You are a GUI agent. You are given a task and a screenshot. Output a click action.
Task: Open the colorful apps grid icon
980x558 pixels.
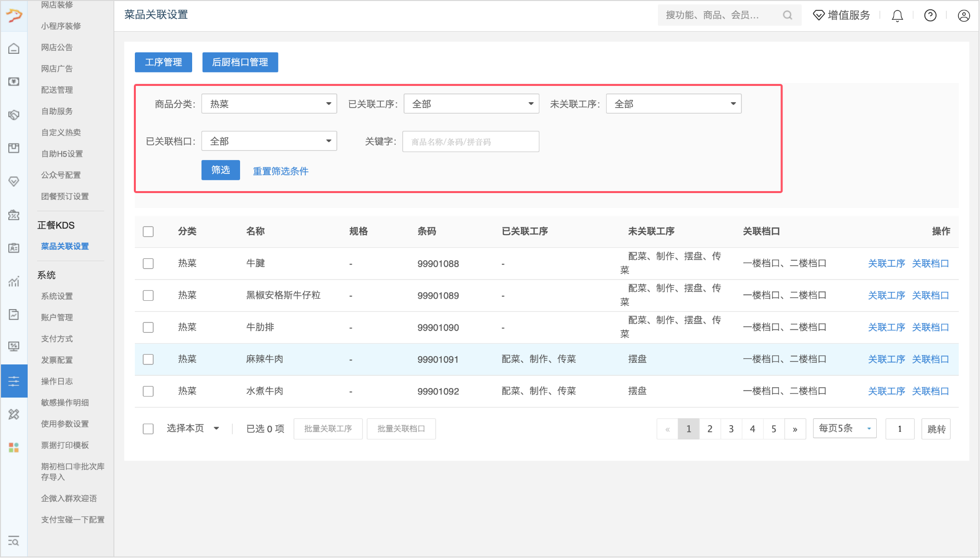coord(14,447)
